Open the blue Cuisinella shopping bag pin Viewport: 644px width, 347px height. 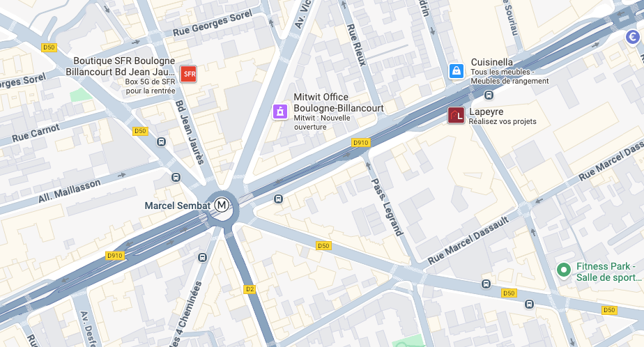point(457,71)
